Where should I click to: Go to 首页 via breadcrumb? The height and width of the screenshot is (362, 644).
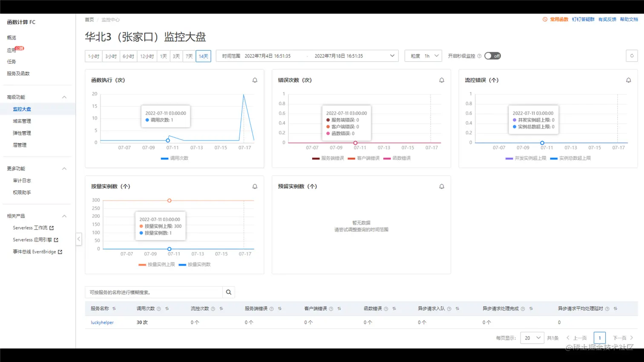pos(89,20)
